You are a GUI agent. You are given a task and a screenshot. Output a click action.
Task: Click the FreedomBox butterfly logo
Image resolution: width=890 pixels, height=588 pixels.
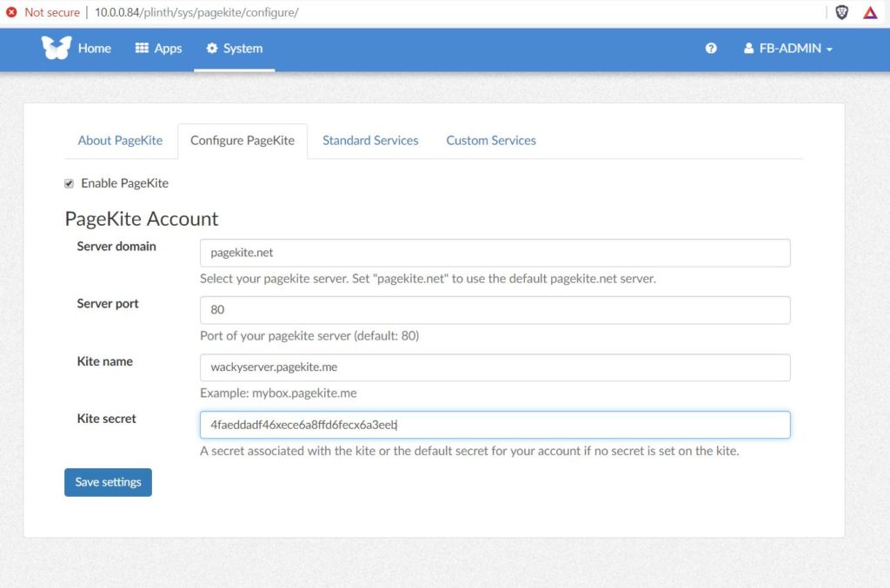(56, 48)
